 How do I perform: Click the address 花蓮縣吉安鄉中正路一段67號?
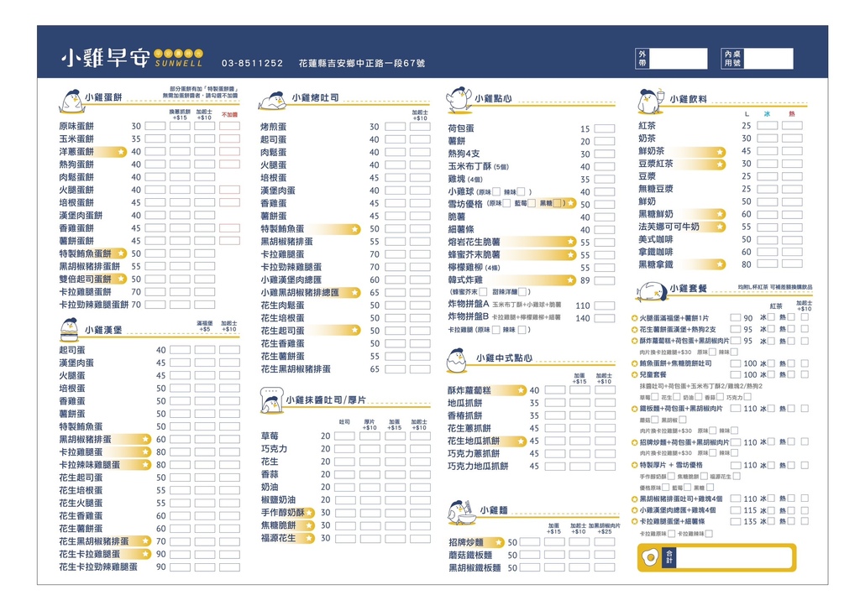coord(362,64)
